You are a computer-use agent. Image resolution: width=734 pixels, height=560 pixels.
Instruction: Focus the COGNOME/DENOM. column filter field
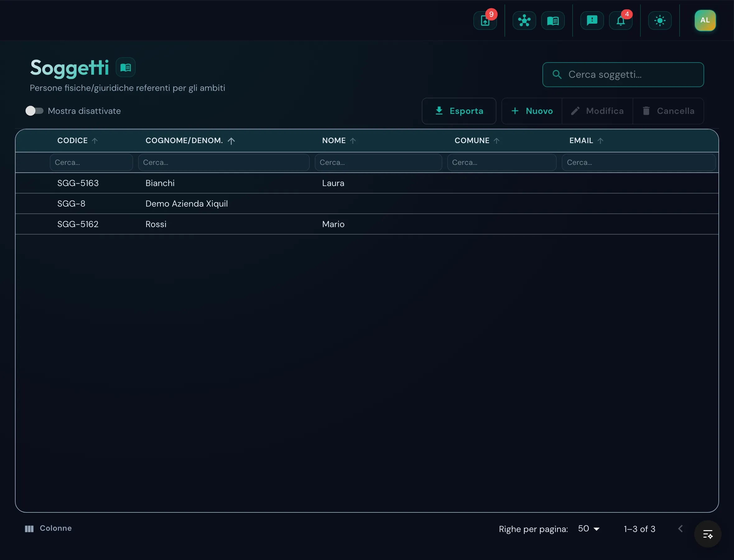224,162
